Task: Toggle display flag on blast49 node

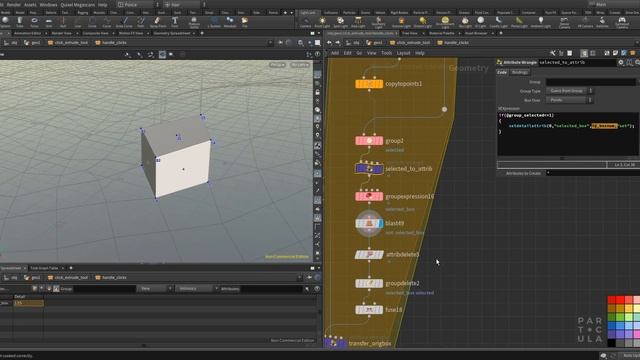Action: click(381, 224)
